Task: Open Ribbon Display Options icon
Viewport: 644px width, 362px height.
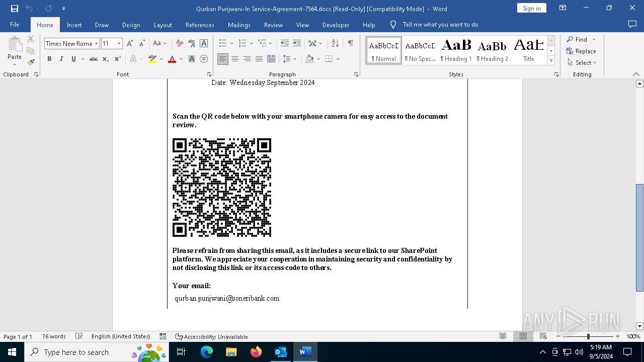Action: click(x=563, y=8)
